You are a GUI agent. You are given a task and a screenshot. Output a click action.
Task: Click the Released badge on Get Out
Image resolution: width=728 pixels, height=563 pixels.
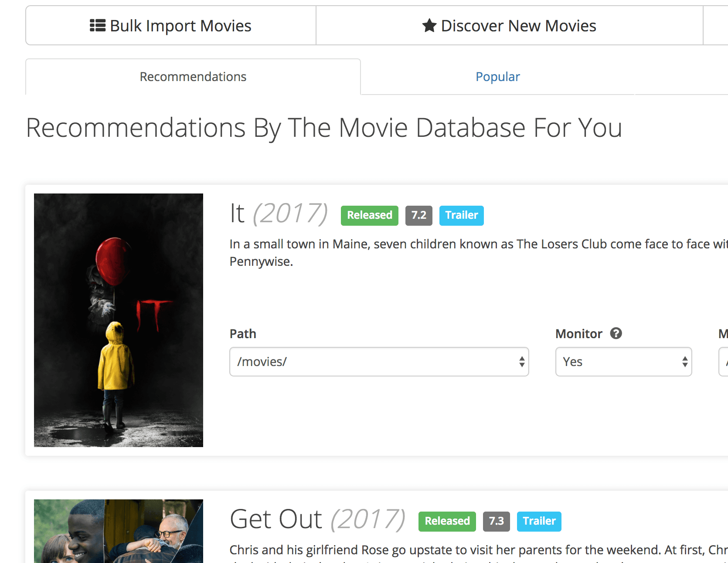447,521
